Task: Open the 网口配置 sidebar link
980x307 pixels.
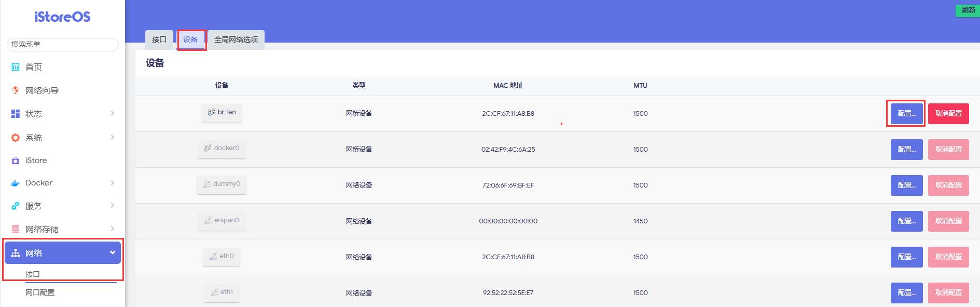Action: [x=40, y=292]
